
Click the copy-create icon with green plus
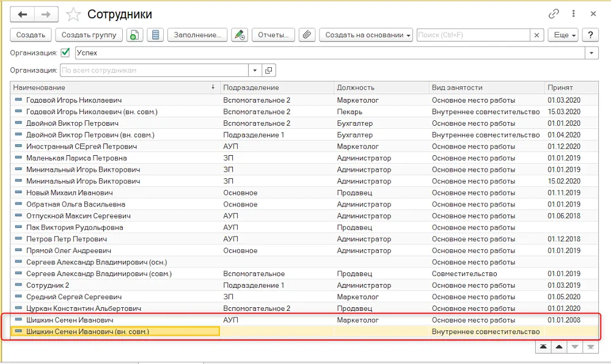tap(134, 35)
